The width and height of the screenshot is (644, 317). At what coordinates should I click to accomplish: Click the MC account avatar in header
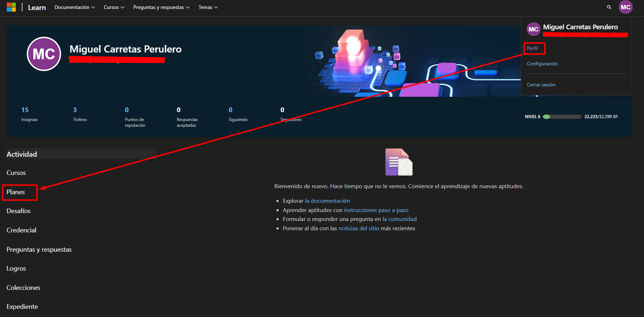625,7
